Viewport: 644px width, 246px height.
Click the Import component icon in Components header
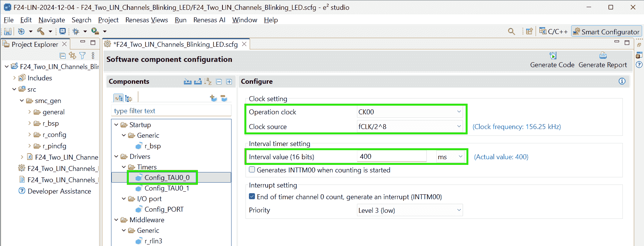pyautogui.click(x=187, y=81)
